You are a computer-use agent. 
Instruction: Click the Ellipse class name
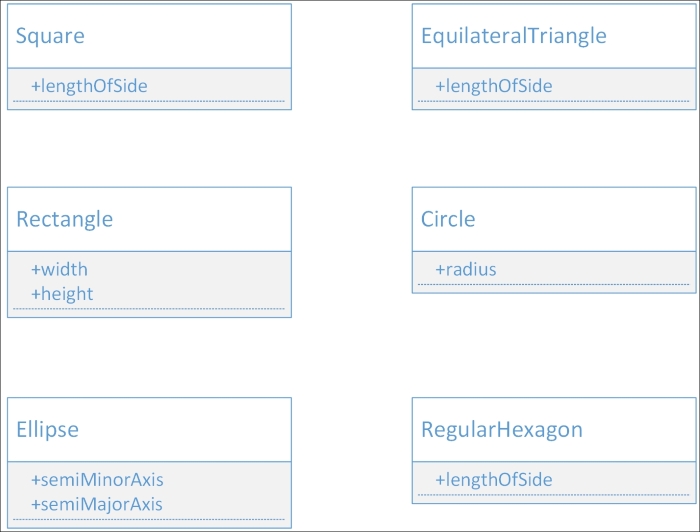tap(47, 430)
